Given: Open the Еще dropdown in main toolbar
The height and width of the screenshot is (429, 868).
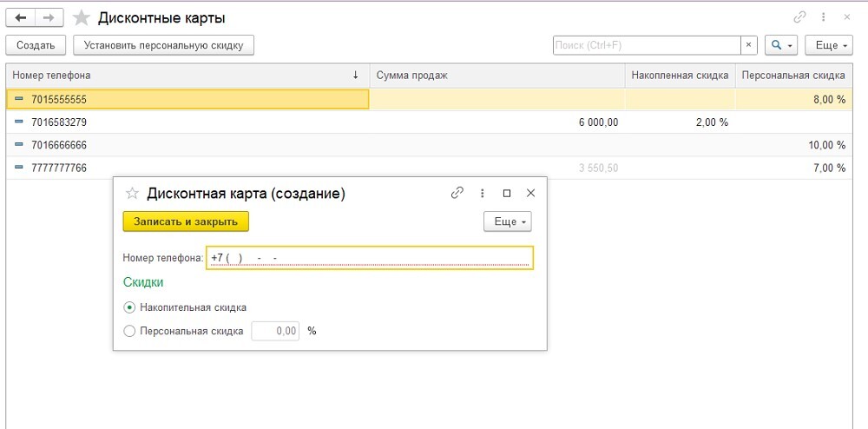Looking at the screenshot, I should tap(829, 45).
